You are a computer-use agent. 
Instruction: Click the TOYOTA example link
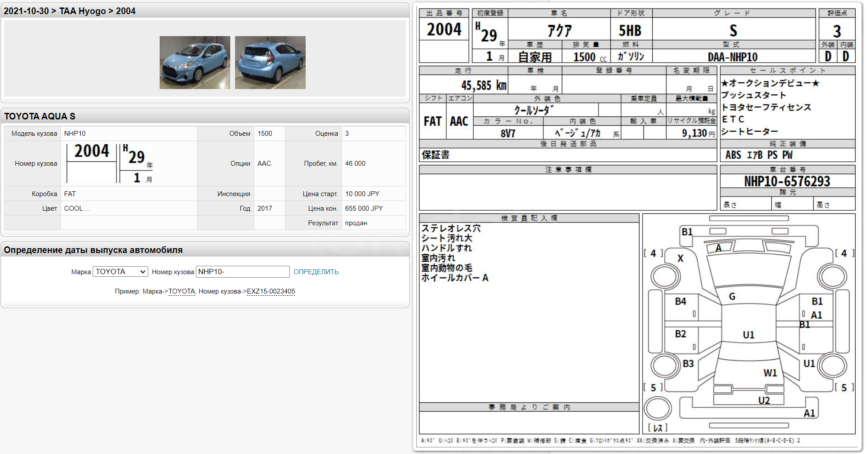coord(182,291)
